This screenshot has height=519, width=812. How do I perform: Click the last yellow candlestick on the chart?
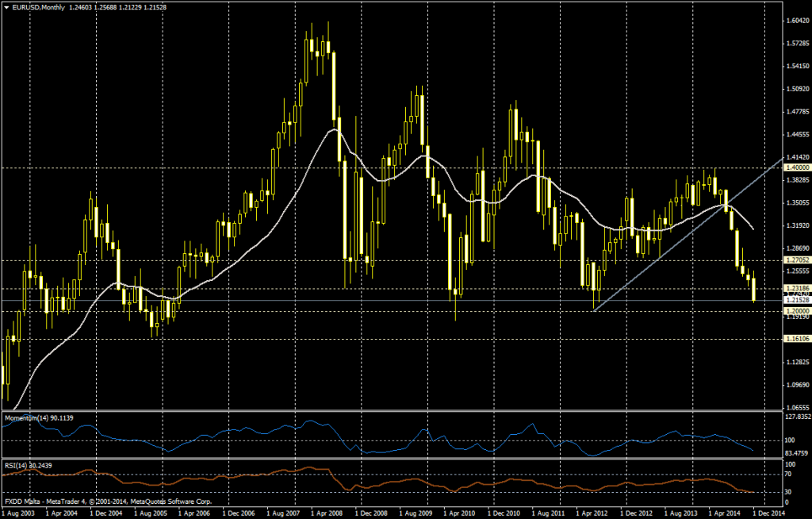click(x=753, y=289)
